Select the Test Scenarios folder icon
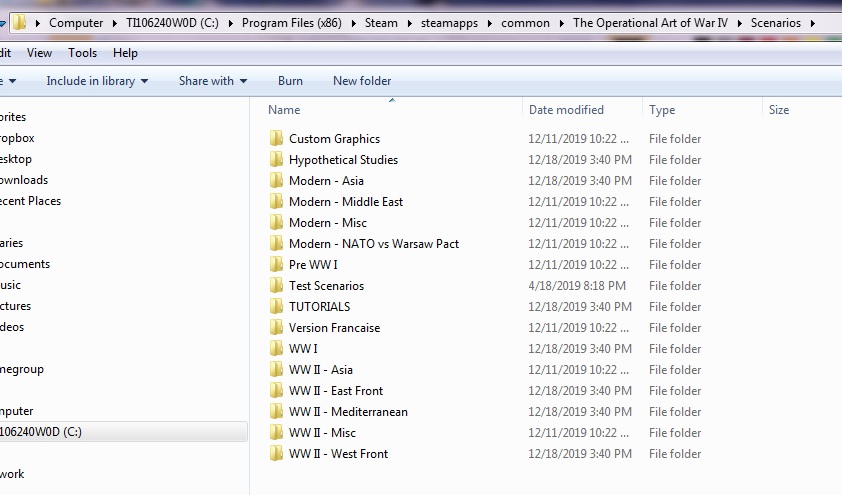The width and height of the screenshot is (842, 495). tap(276, 285)
